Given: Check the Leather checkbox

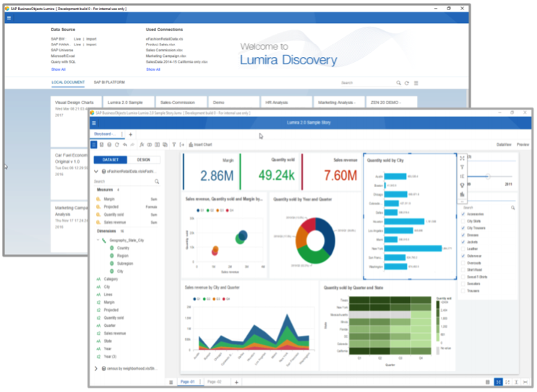Looking at the screenshot, I should [x=463, y=248].
